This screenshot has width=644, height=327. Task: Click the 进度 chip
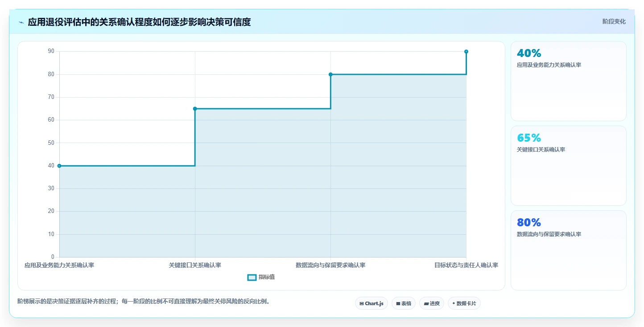click(x=432, y=303)
